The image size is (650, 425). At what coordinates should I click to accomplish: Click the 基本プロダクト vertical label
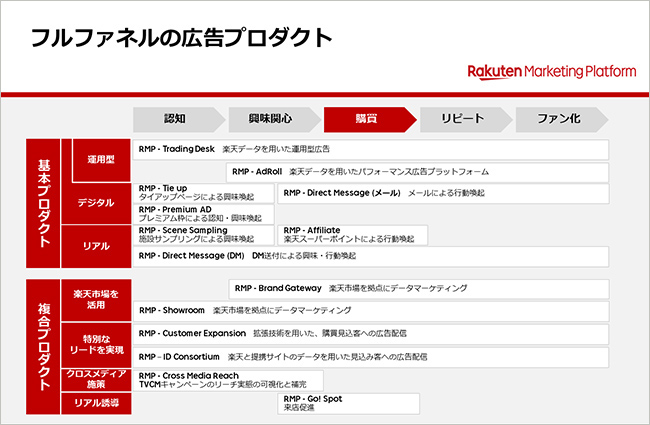click(x=43, y=203)
